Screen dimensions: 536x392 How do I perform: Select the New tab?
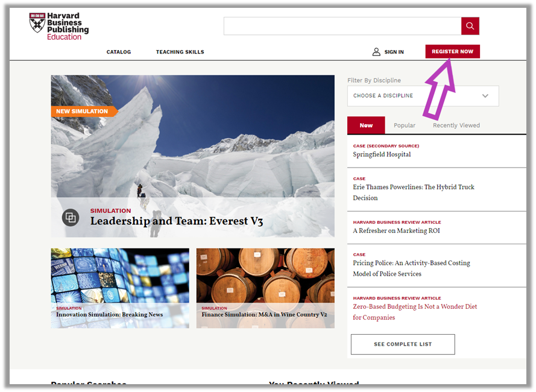[x=366, y=125]
